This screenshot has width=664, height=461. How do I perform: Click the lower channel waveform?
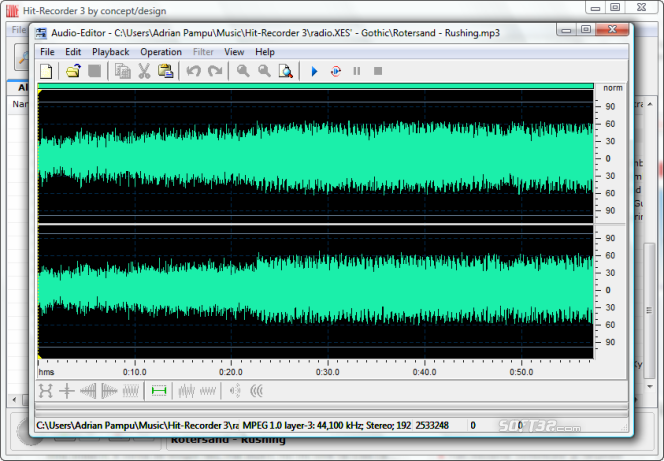pos(316,292)
